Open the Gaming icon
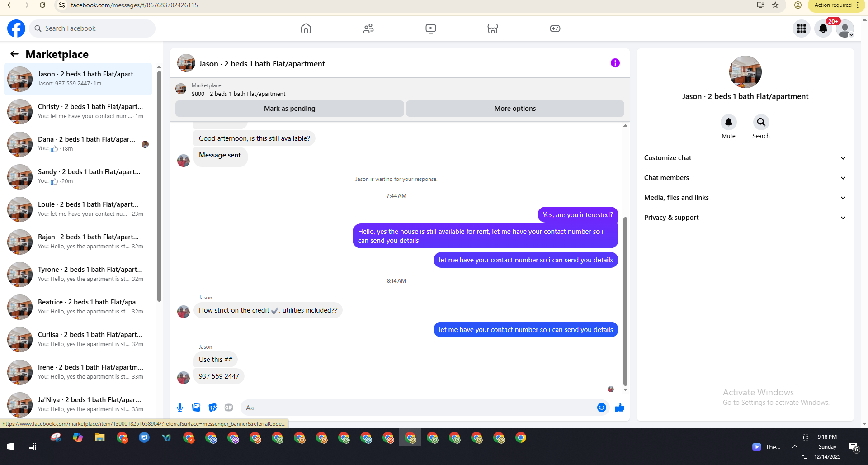Image resolution: width=868 pixels, height=465 pixels. tap(555, 28)
